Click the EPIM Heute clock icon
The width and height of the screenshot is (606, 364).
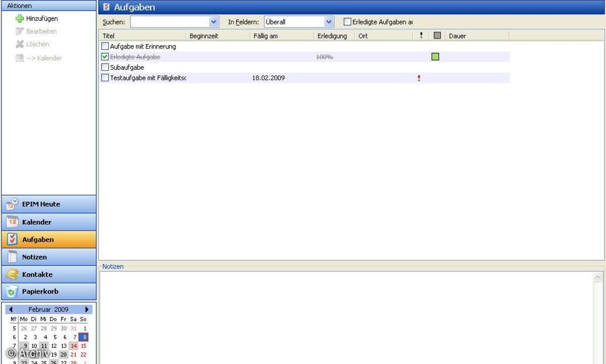coord(12,204)
